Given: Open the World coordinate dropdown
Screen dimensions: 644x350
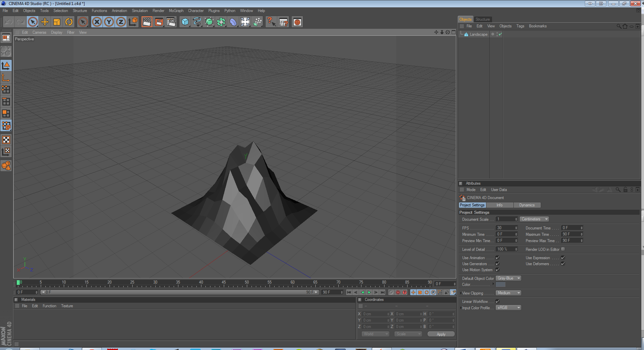Looking at the screenshot, I should pyautogui.click(x=375, y=334).
